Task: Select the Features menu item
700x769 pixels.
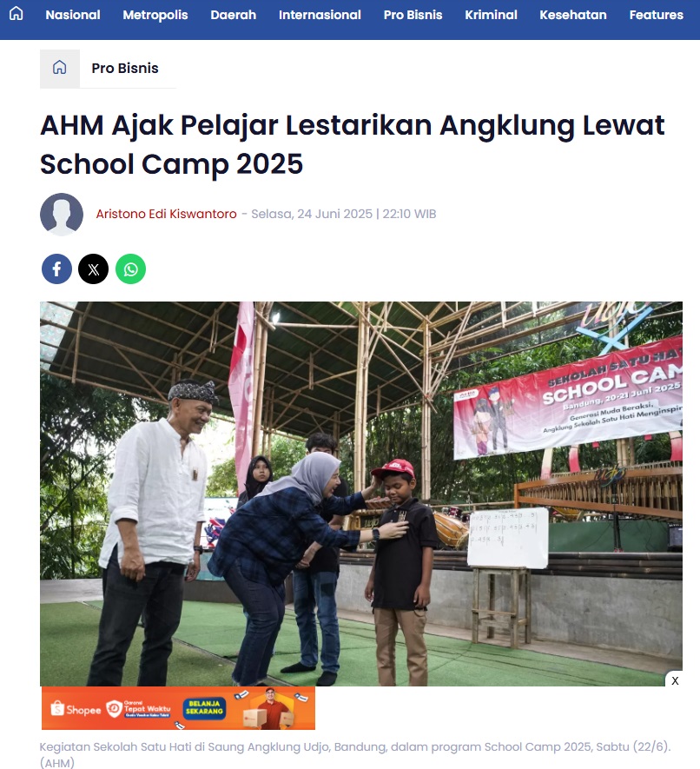Action: point(656,15)
